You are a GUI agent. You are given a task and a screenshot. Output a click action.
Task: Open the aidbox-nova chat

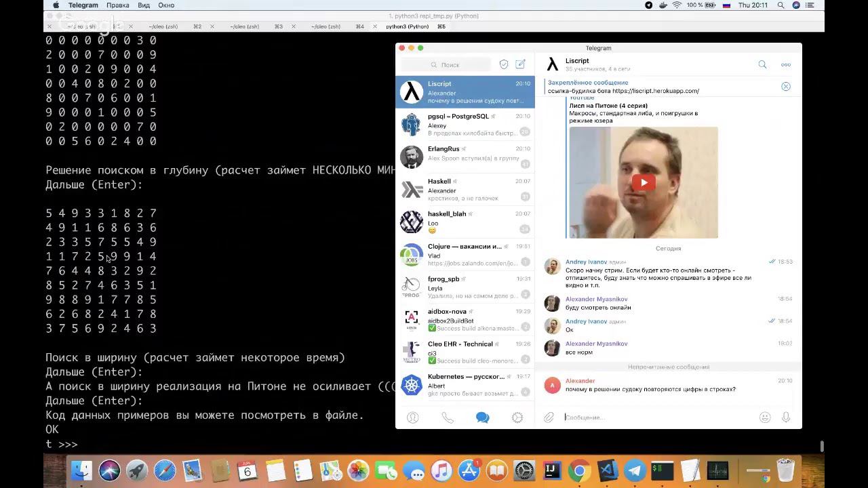click(465, 320)
